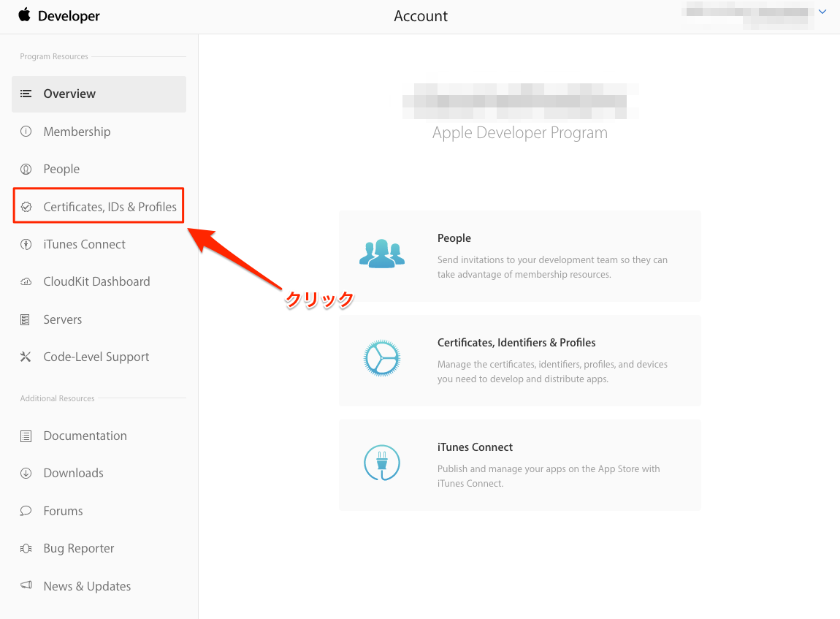Select the Code-Level Support wrench icon
Screen dimensions: 840x619
(25, 357)
